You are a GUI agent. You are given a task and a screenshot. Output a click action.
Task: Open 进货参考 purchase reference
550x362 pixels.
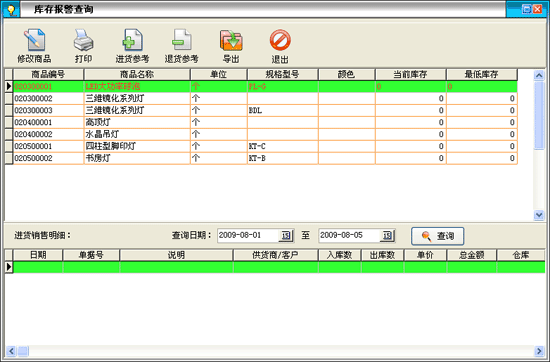click(x=132, y=46)
